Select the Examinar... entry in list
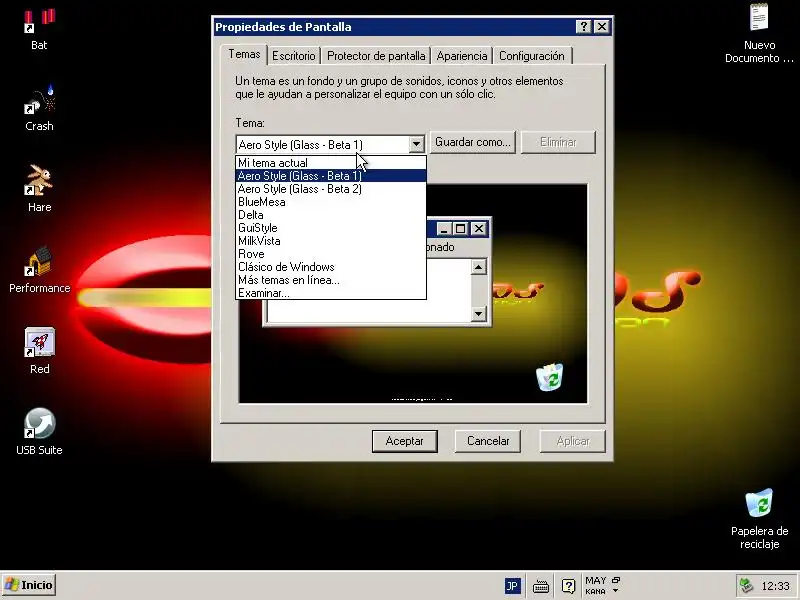 pos(331,293)
